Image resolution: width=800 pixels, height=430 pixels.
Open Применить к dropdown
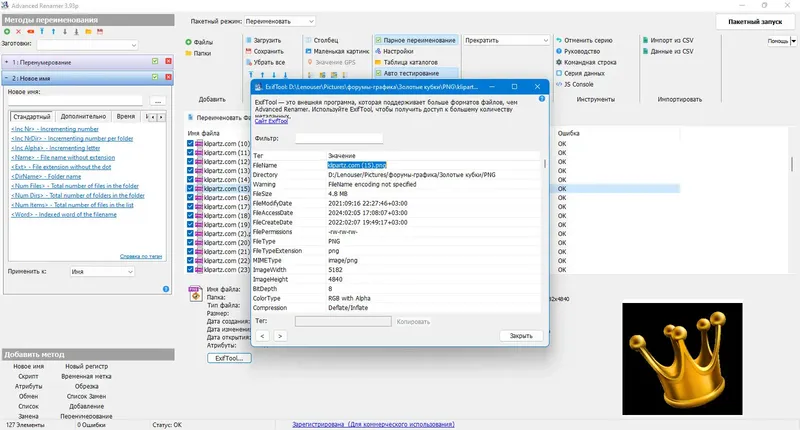point(102,272)
